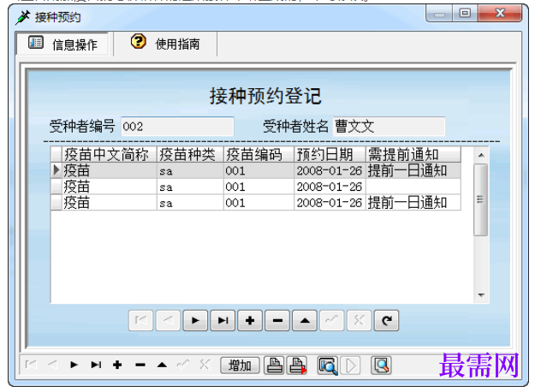Refresh data with inner navigator refresh button

point(386,320)
